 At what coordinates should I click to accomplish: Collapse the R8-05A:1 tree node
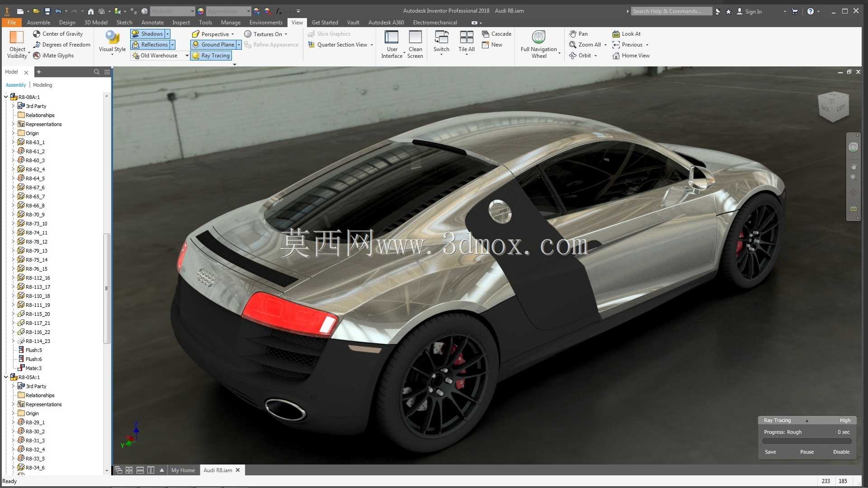[6, 377]
